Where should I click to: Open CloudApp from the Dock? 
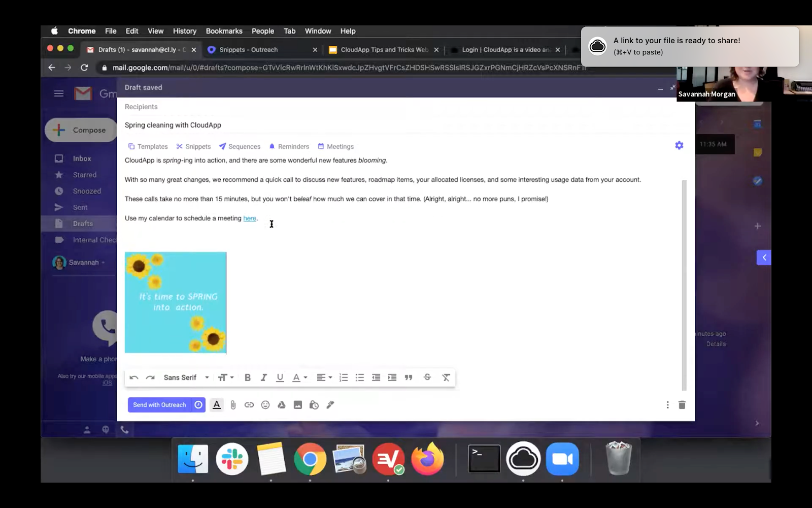523,459
